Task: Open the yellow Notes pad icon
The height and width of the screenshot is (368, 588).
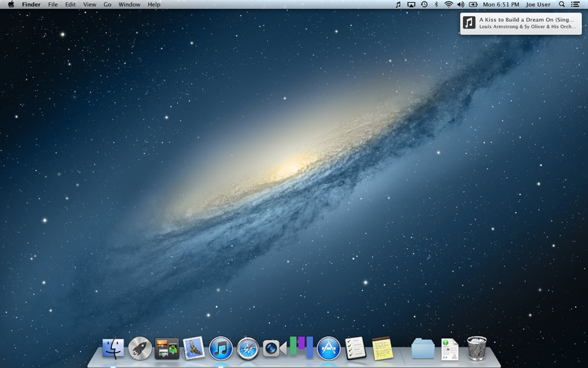Action: [382, 348]
